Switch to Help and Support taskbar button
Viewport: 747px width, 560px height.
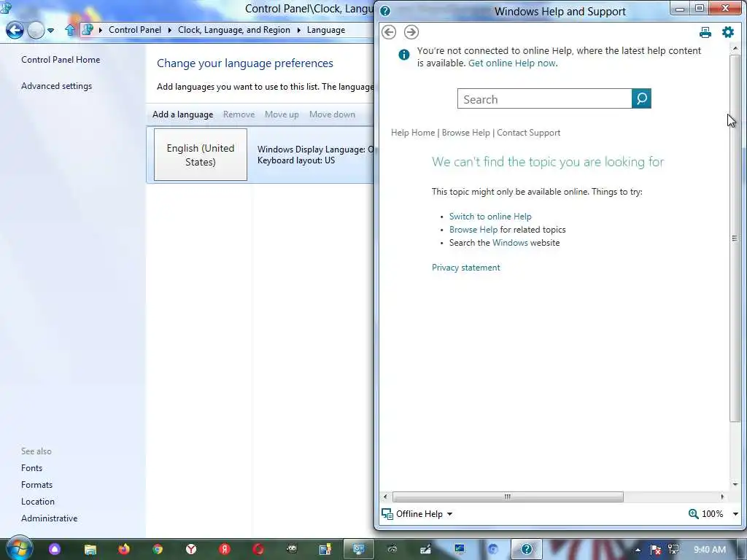click(527, 550)
